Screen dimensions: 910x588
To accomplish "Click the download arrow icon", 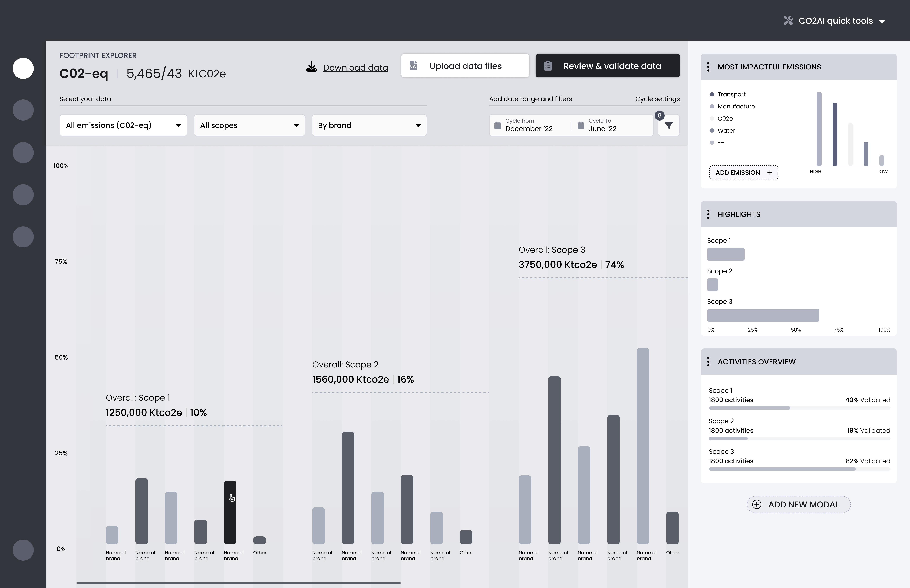I will pos(312,67).
